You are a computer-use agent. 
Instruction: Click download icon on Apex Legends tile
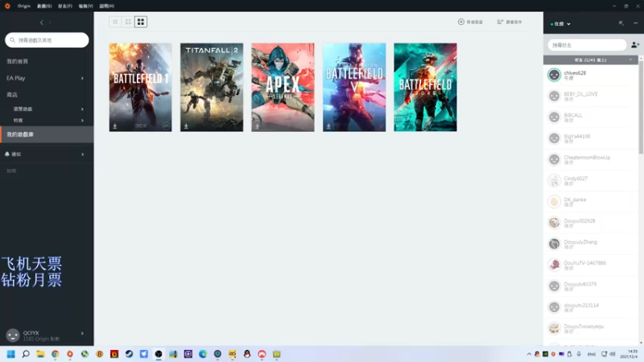(257, 126)
